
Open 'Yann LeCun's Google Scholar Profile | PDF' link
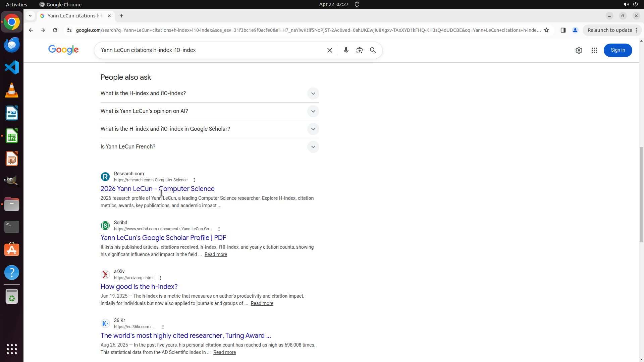click(163, 238)
